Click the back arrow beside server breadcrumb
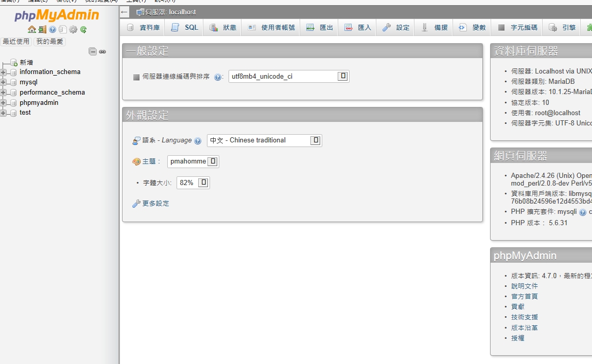Image resolution: width=592 pixels, height=364 pixels. (x=124, y=12)
